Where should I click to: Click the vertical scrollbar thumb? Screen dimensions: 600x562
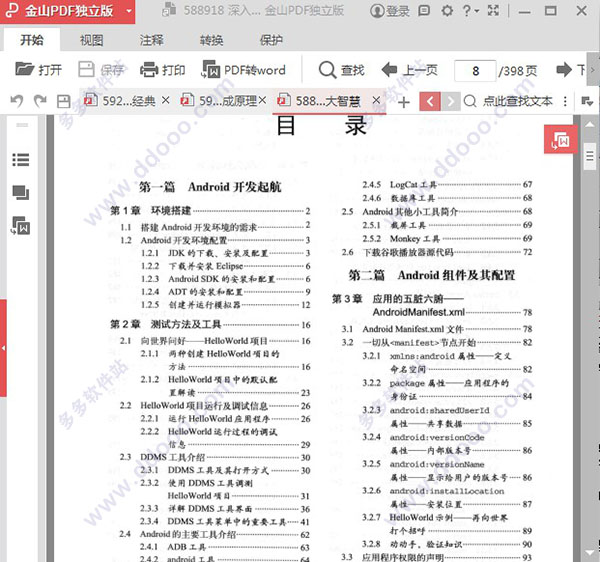(x=590, y=156)
